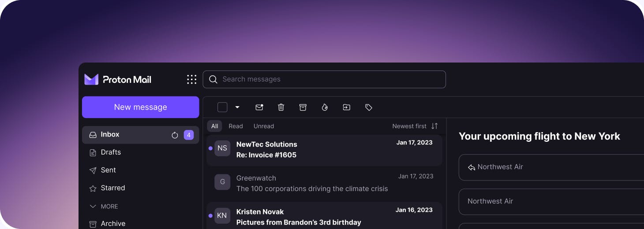Open the Newest first sort dropdown
This screenshot has height=229, width=644.
[415, 126]
